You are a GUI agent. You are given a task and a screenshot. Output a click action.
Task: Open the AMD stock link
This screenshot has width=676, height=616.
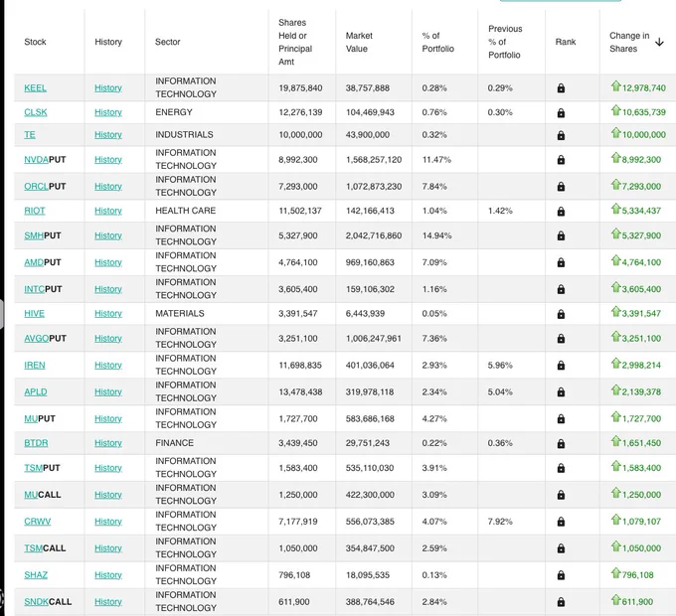click(x=34, y=262)
